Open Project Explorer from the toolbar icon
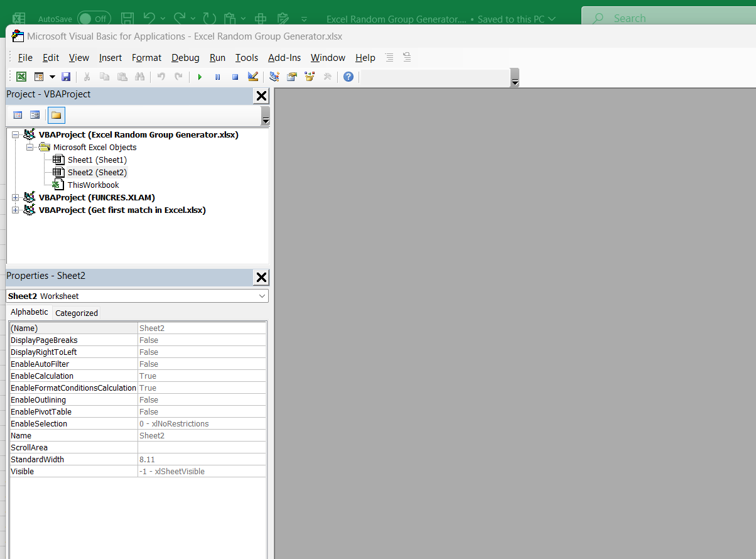The height and width of the screenshot is (559, 756). [x=274, y=77]
